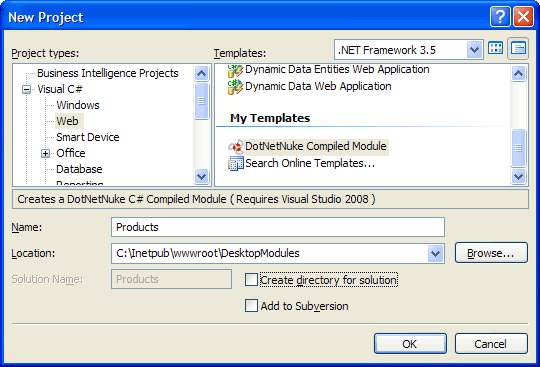Image resolution: width=540 pixels, height=367 pixels.
Task: Click the Dynamic Data Entities Web Application icon
Action: [x=235, y=71]
